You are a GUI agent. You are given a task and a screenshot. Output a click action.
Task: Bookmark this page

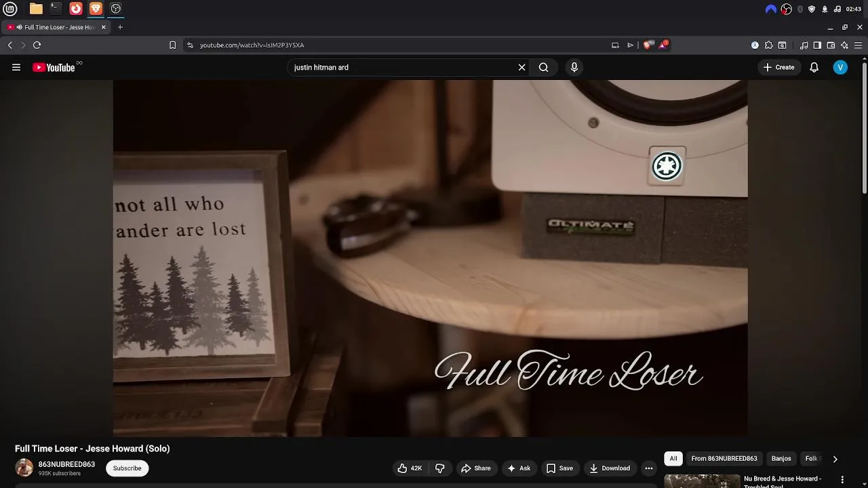pos(172,45)
